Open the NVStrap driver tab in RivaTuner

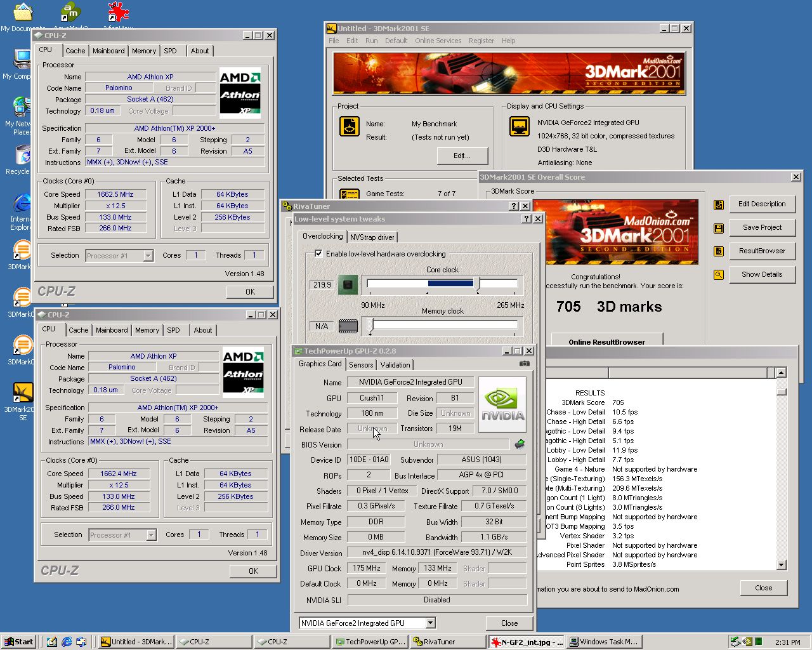pos(372,237)
